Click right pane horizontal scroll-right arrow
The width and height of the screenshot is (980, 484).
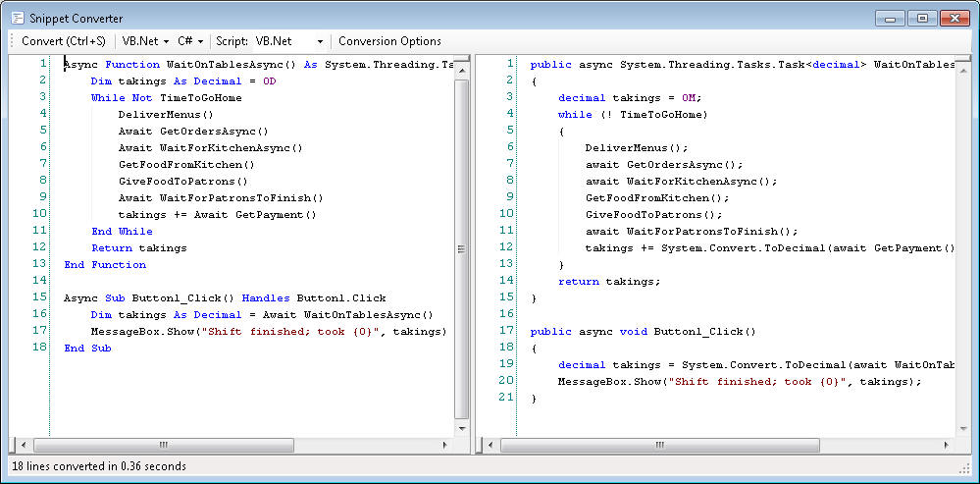click(x=949, y=445)
